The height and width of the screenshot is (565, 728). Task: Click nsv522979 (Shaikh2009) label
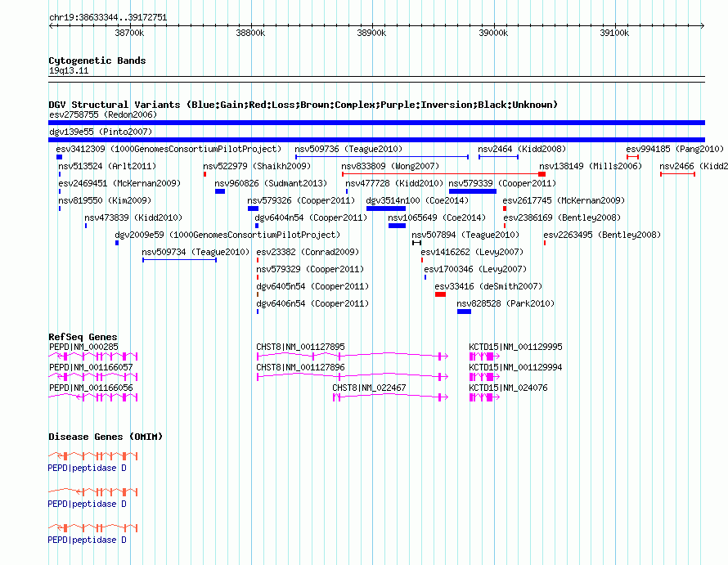point(257,166)
